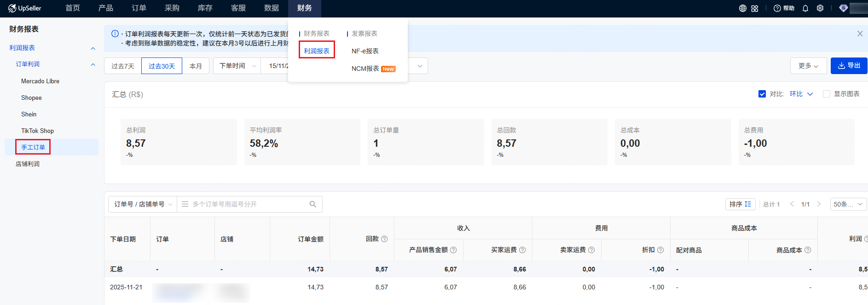This screenshot has width=868, height=305.
Task: Select 手工订单 in the sidebar
Action: tap(33, 147)
